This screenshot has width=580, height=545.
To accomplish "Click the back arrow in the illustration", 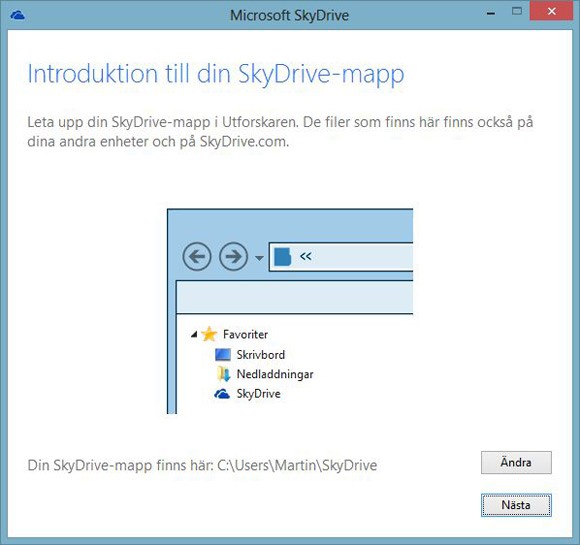I will pos(197,256).
